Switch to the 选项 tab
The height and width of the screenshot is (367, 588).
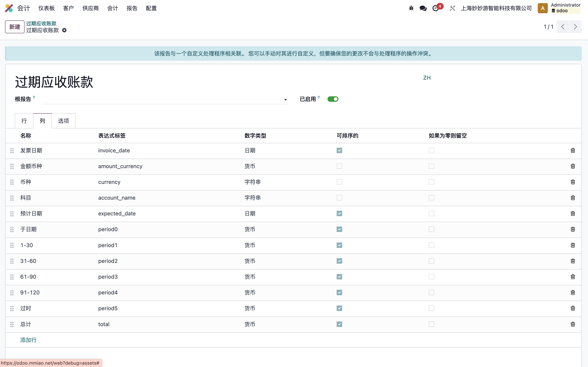pyautogui.click(x=63, y=121)
